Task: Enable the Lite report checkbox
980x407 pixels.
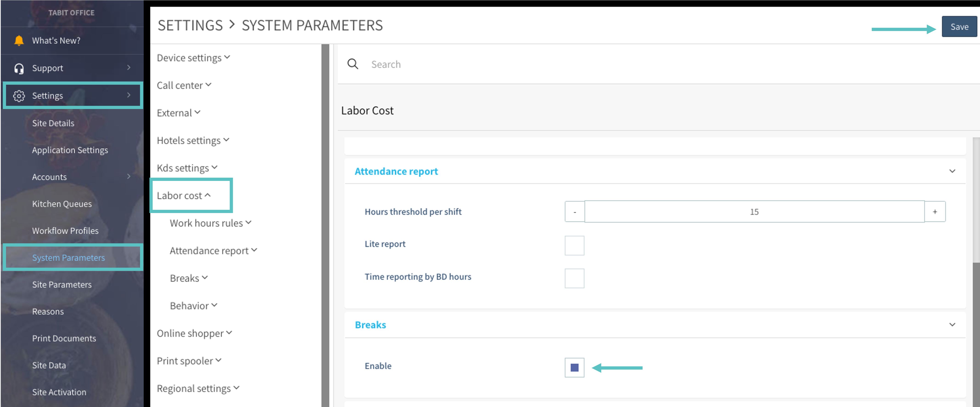Action: coord(574,245)
